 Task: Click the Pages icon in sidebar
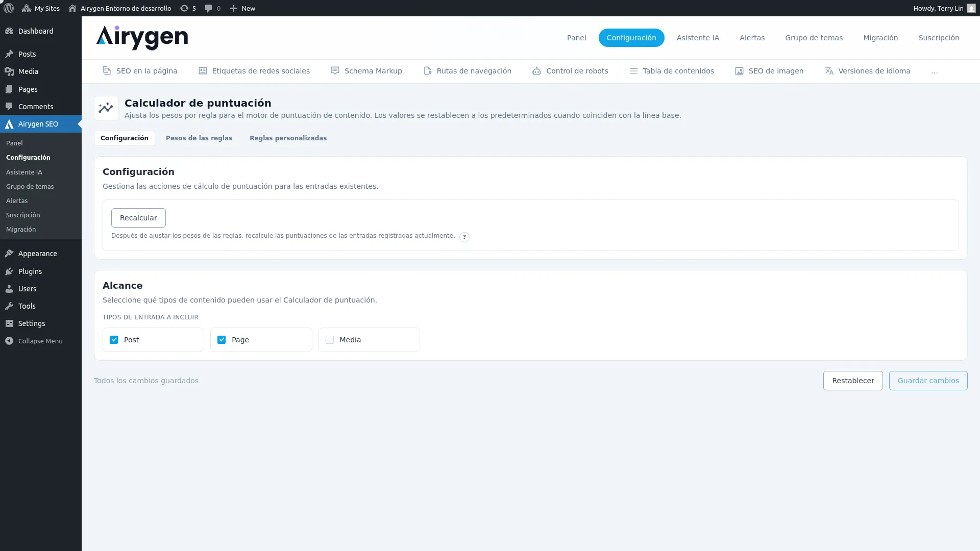[x=9, y=89]
